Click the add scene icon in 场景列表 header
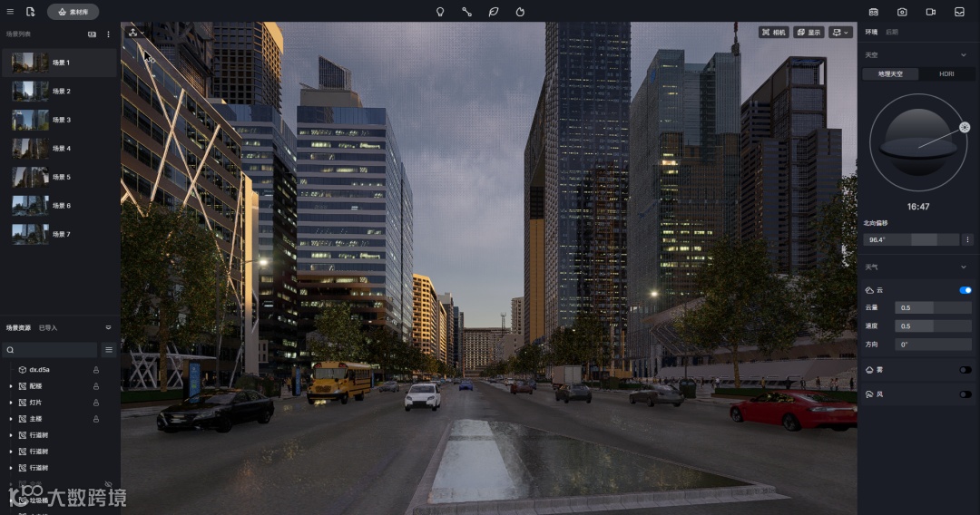Image resolution: width=980 pixels, height=515 pixels. [92, 34]
